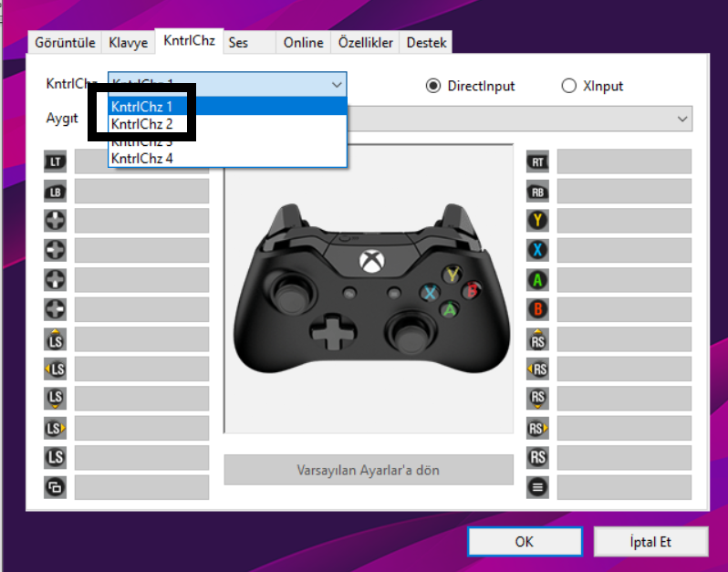Choose KntrlChz 2 from the list
This screenshot has height=572, width=728.
pos(227,124)
